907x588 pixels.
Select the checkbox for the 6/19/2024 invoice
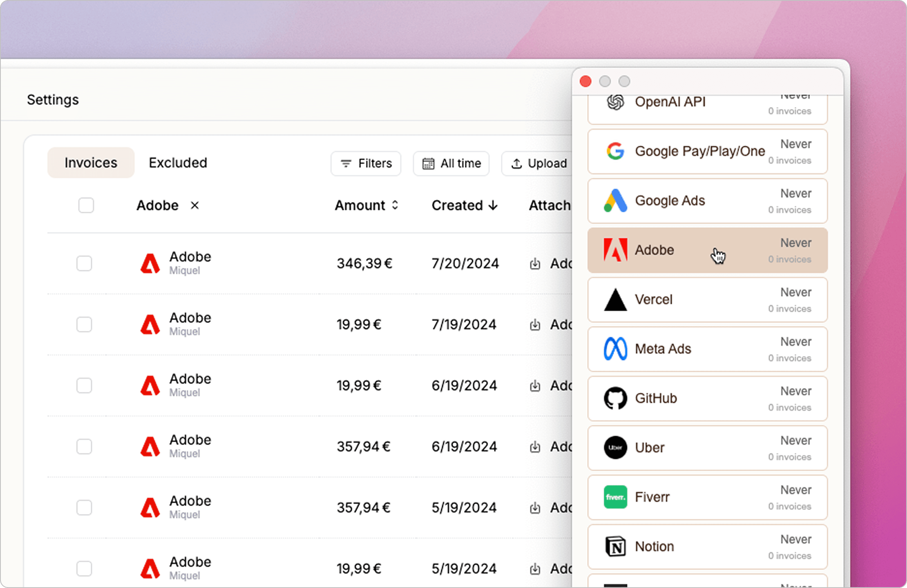point(84,385)
